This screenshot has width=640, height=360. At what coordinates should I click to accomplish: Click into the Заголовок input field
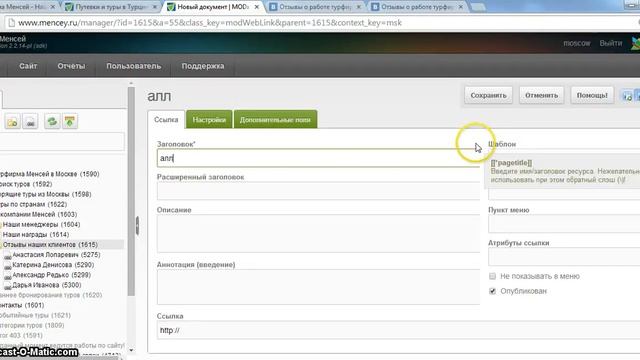coord(318,158)
